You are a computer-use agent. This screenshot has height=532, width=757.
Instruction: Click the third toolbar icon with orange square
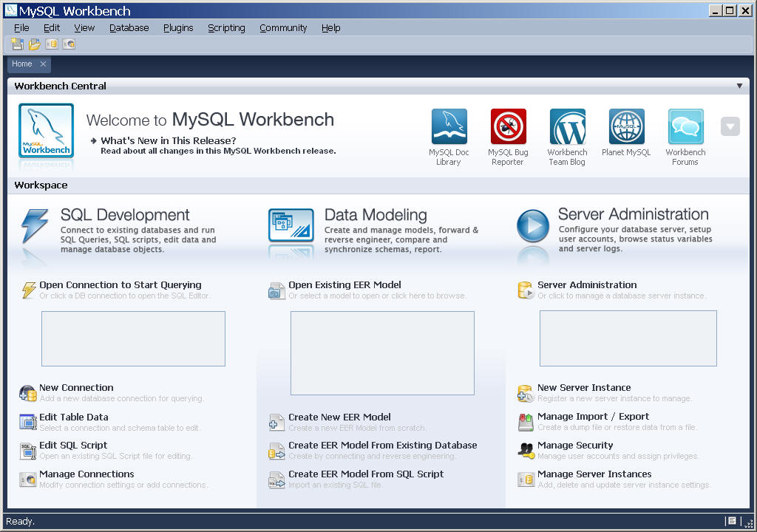point(52,44)
